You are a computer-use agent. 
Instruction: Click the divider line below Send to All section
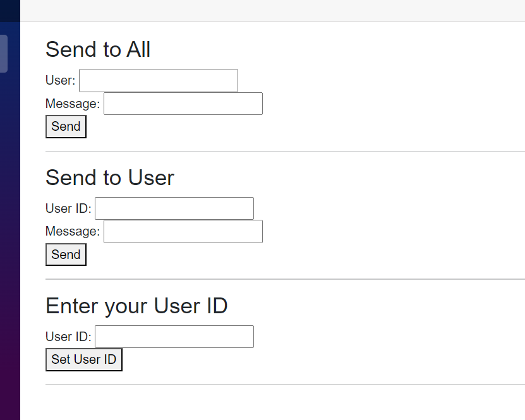tap(284, 152)
